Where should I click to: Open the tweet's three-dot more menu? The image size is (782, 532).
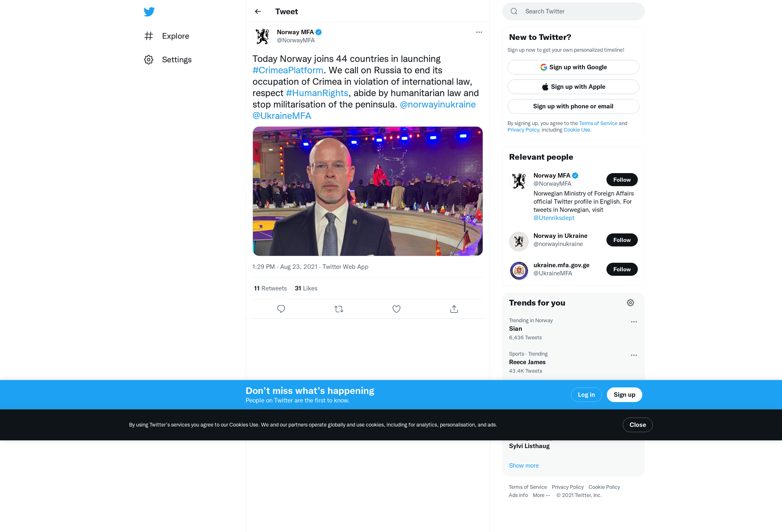click(479, 32)
